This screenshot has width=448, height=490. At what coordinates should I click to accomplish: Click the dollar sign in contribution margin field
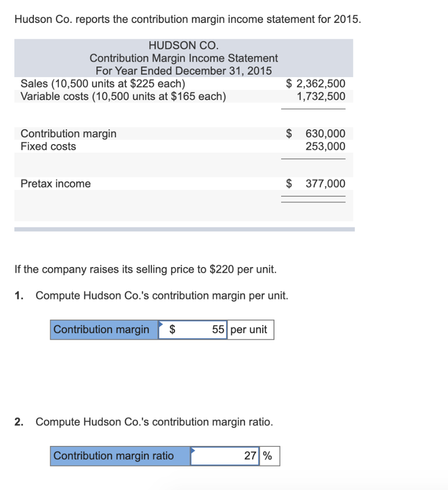pyautogui.click(x=173, y=330)
